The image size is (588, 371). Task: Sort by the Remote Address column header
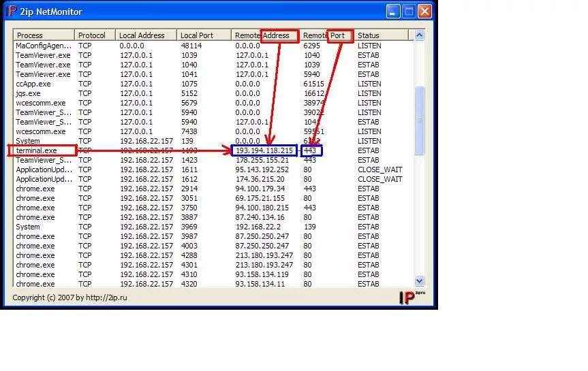pyautogui.click(x=265, y=35)
